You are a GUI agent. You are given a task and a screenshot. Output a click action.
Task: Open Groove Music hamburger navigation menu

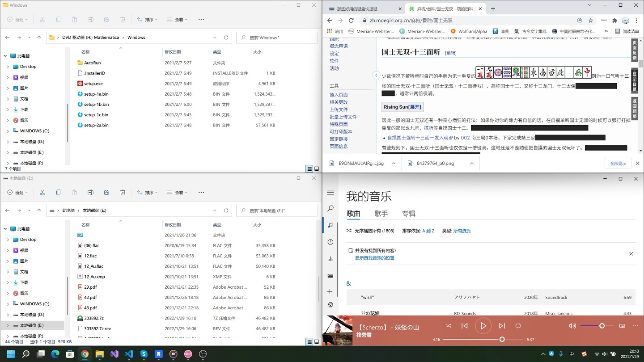(330, 193)
